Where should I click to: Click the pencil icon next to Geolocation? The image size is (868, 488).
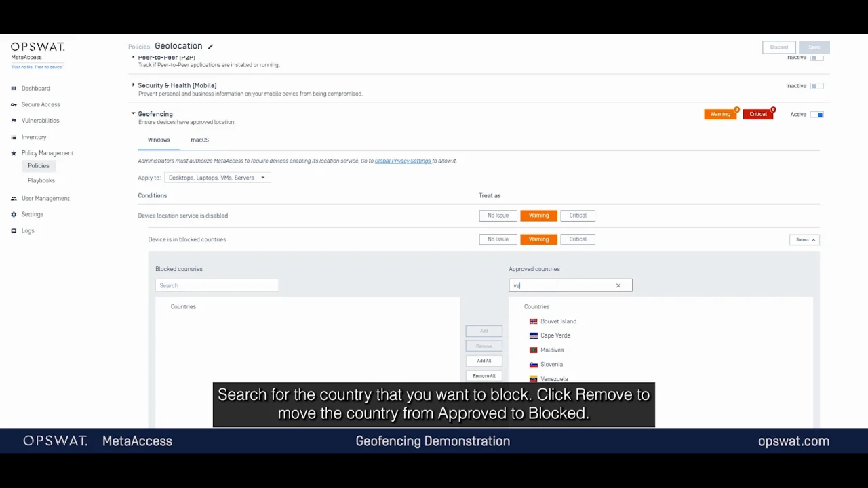[x=210, y=47]
